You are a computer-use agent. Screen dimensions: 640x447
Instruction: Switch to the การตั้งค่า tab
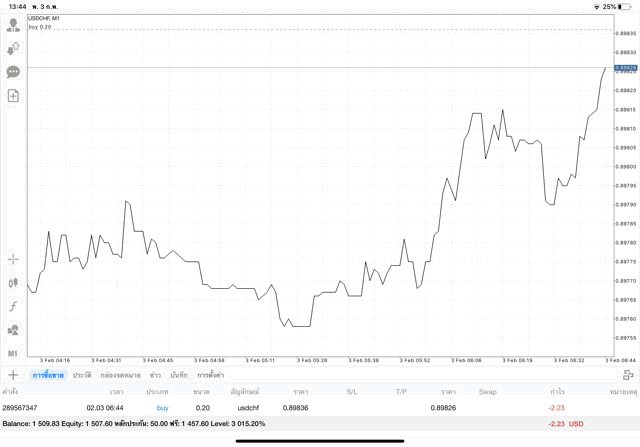[211, 375]
